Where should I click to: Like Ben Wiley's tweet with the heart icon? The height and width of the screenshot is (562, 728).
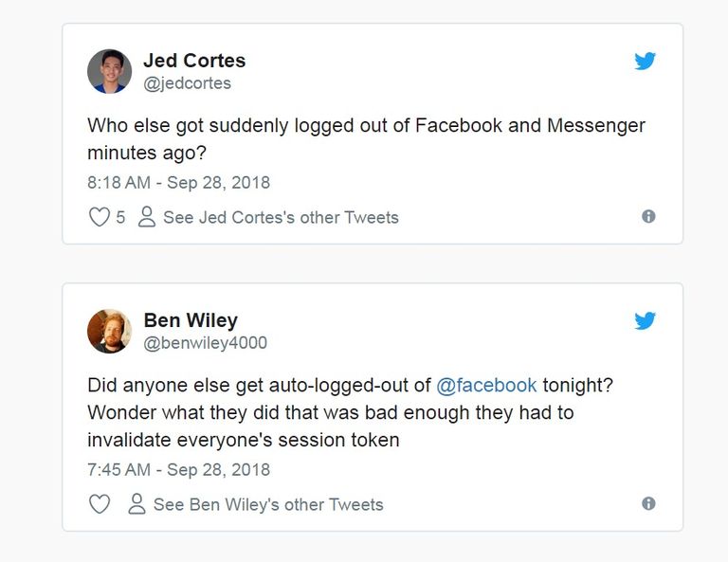tap(99, 504)
